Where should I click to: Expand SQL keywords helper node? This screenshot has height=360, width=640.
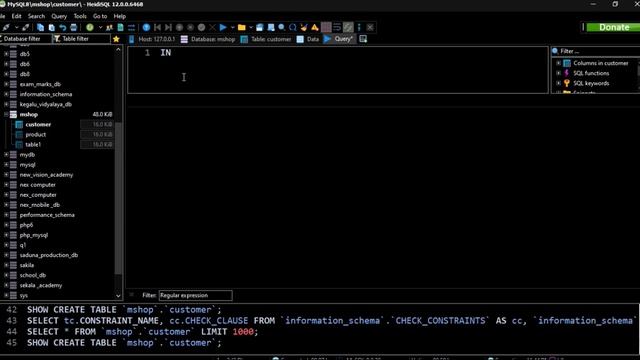coord(558,83)
